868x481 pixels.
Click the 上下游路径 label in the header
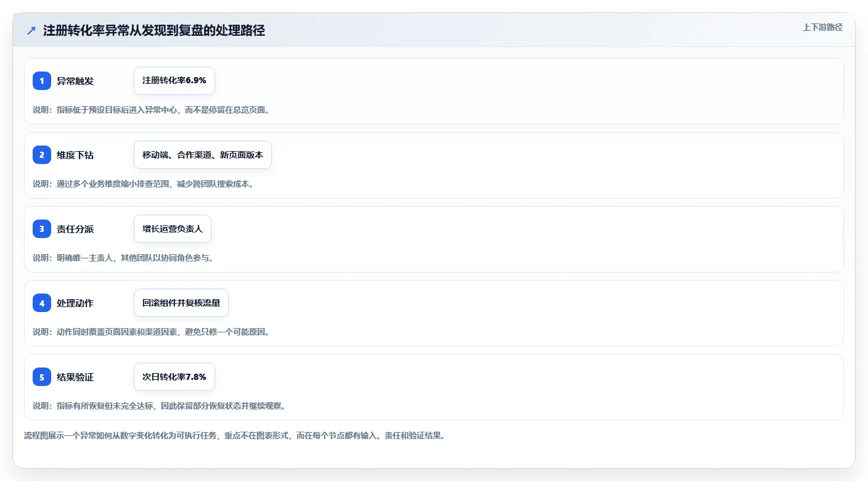pos(822,27)
